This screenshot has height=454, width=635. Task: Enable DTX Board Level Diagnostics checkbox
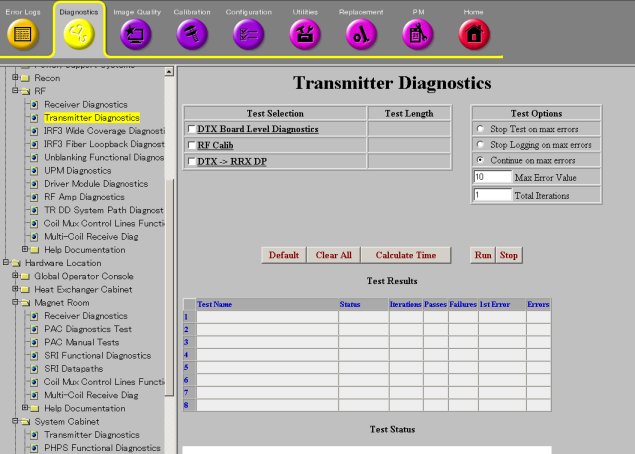[x=192, y=129]
